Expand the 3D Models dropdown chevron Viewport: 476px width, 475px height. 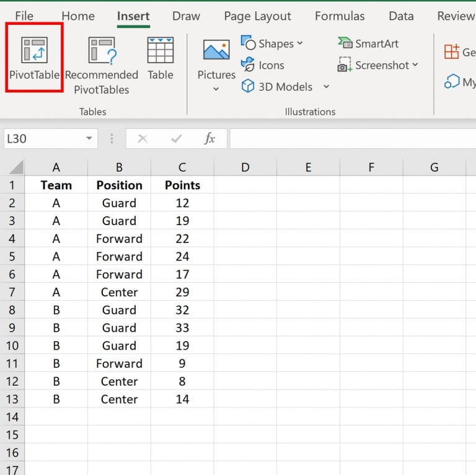(x=327, y=87)
